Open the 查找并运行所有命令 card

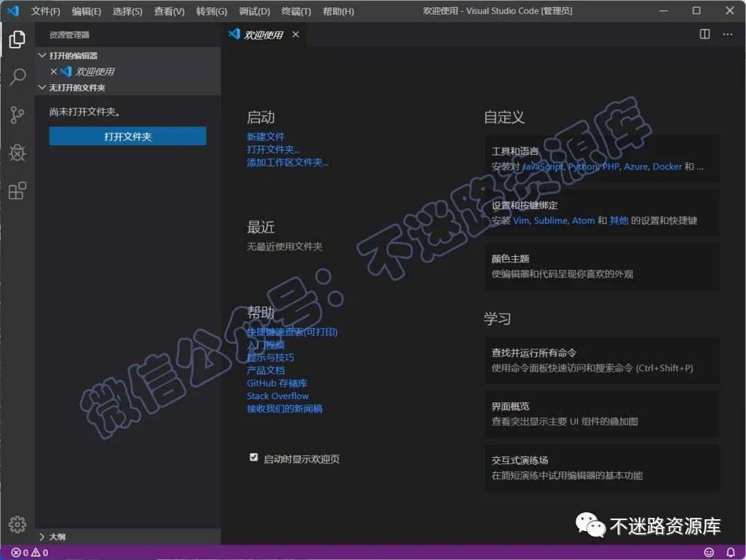(x=602, y=360)
